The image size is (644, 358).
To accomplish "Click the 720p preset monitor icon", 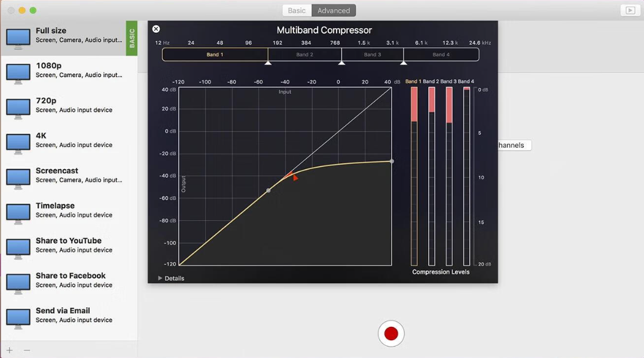I will tap(18, 108).
